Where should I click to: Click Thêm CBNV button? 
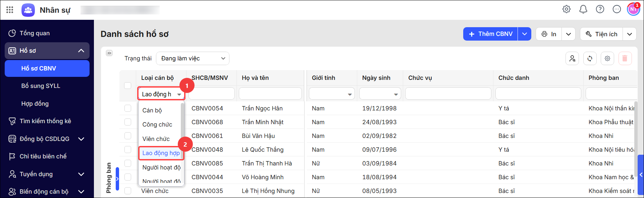coord(490,34)
